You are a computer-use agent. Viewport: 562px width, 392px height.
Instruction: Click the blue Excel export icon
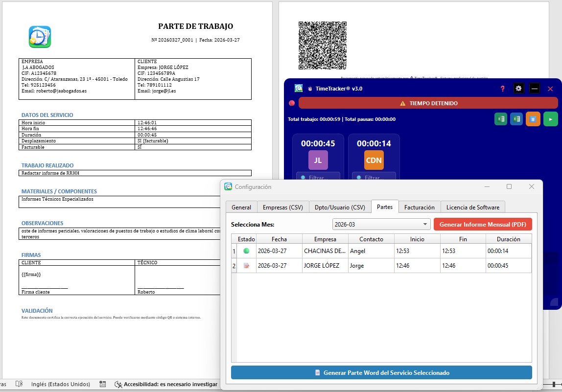[516, 119]
